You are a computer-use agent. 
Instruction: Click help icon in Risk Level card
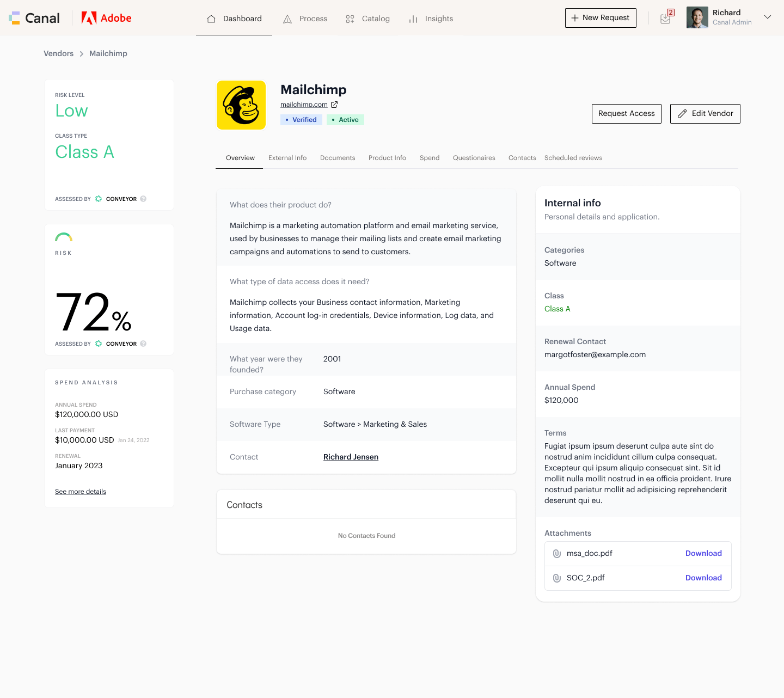click(x=143, y=199)
